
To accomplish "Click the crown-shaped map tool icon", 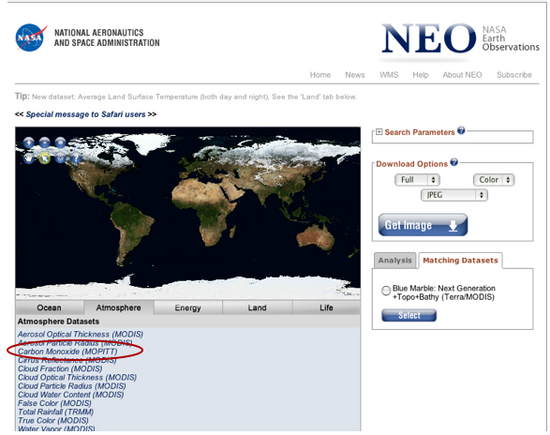I will click(60, 159).
